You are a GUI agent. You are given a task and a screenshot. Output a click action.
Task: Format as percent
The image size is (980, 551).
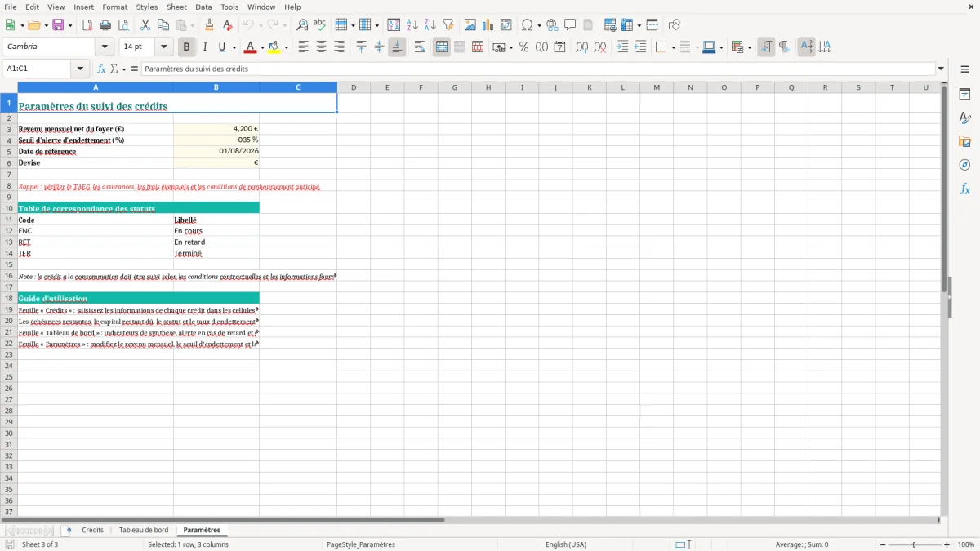click(523, 47)
